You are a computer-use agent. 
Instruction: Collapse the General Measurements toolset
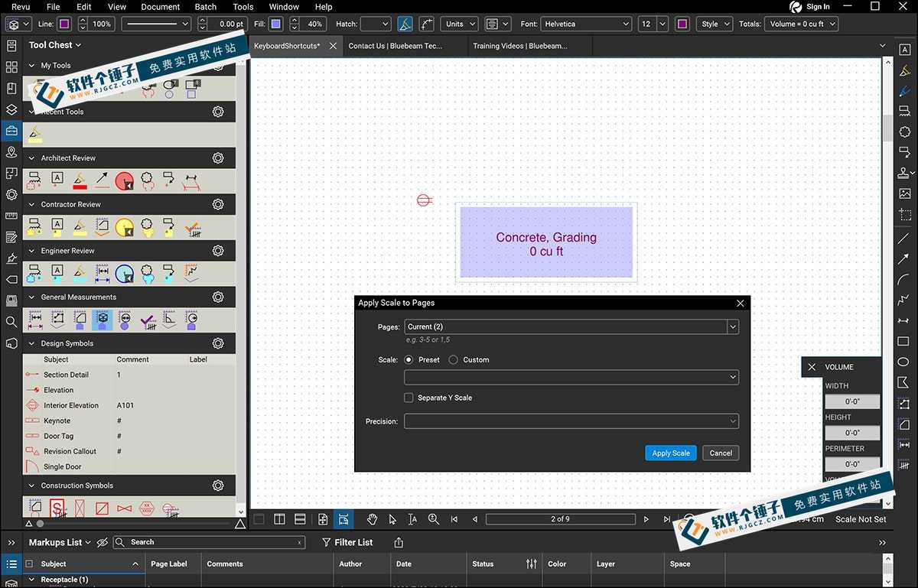tap(31, 297)
